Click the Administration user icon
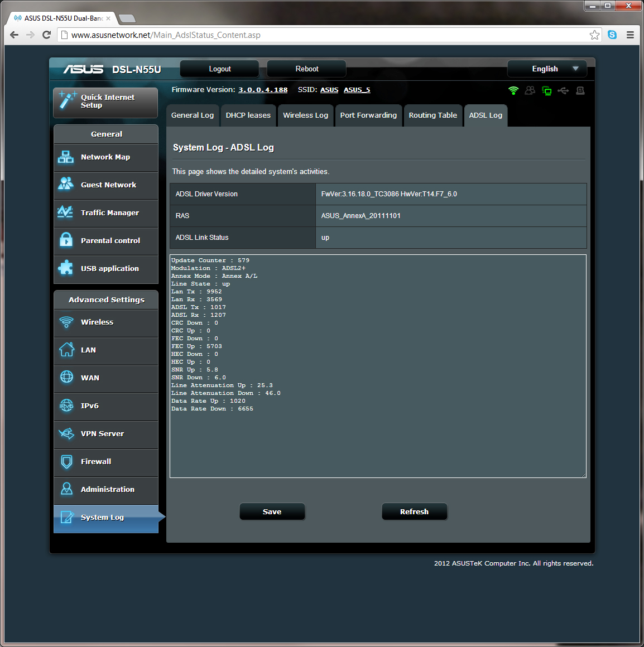This screenshot has width=644, height=647. tap(66, 489)
